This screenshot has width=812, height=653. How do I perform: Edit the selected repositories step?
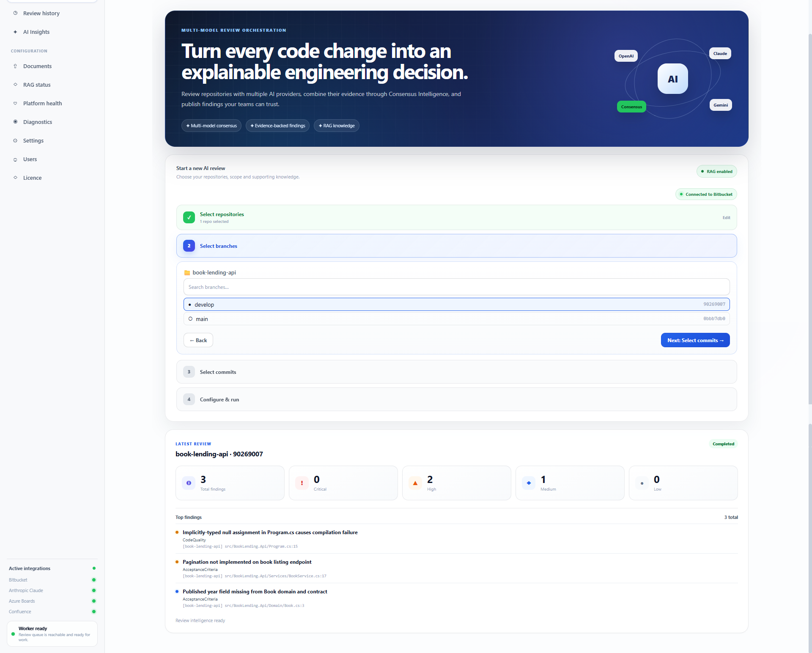726,217
